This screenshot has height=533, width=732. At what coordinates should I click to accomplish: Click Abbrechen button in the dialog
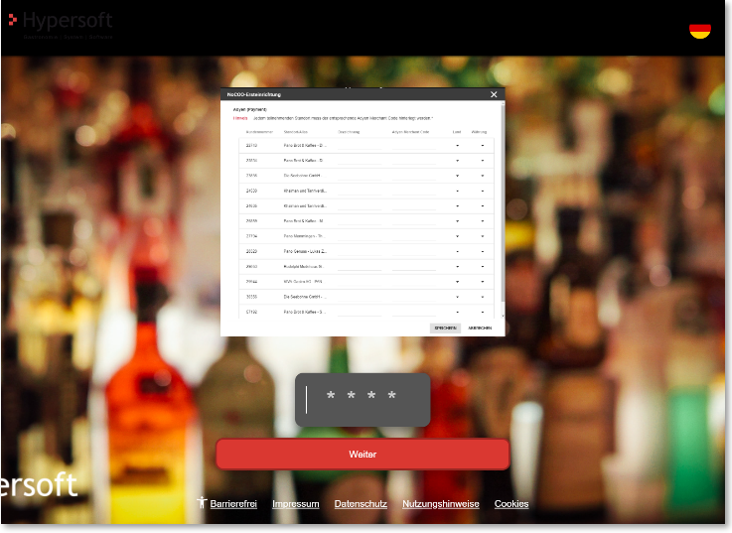[480, 327]
